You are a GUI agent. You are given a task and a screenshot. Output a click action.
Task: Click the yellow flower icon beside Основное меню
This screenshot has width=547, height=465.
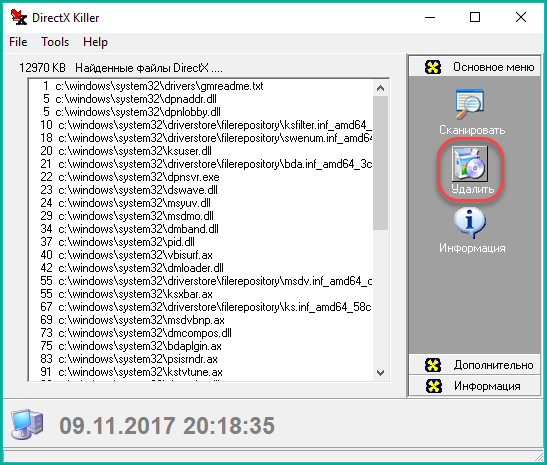pos(433,67)
